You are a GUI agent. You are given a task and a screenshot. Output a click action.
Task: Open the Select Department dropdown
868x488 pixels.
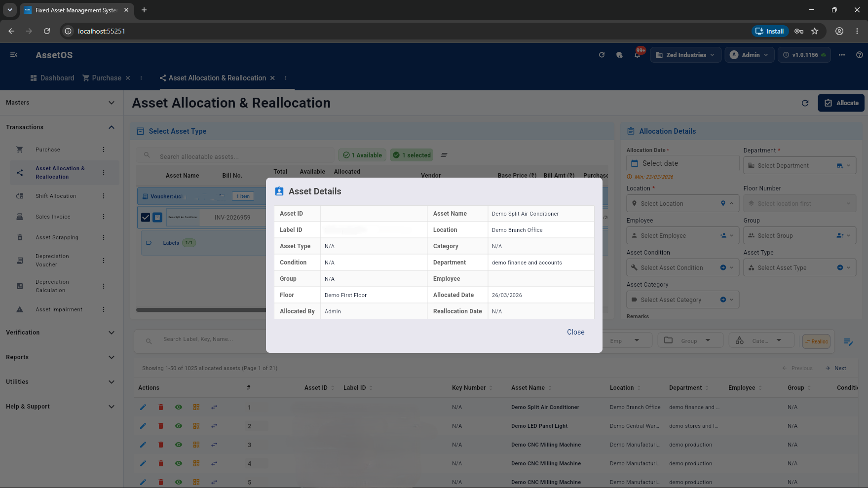click(799, 165)
